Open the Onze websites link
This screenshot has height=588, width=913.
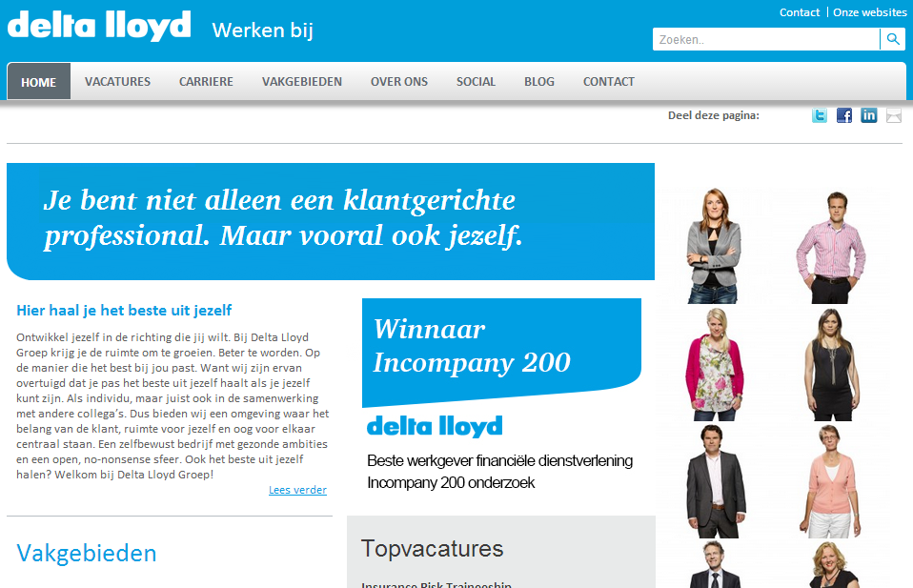point(869,12)
